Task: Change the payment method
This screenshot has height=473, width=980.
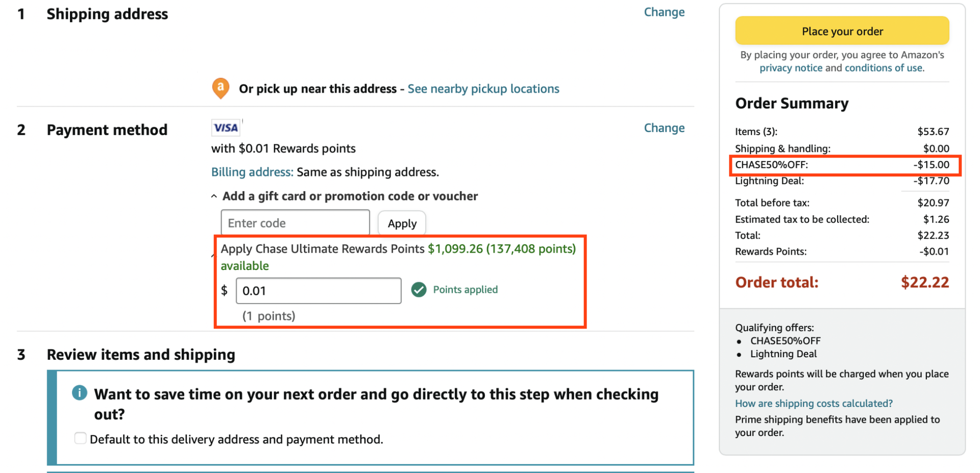Action: (x=664, y=128)
